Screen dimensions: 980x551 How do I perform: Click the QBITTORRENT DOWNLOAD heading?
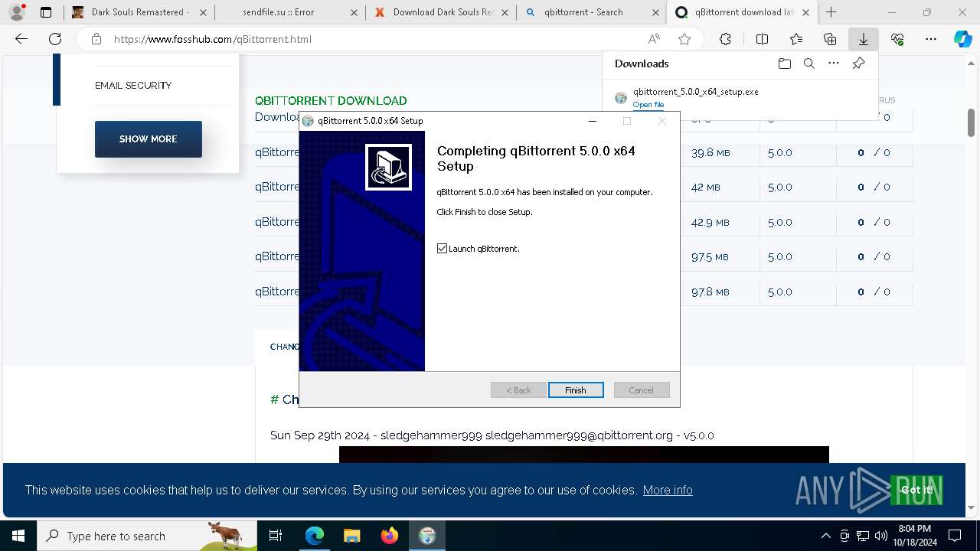coord(331,100)
